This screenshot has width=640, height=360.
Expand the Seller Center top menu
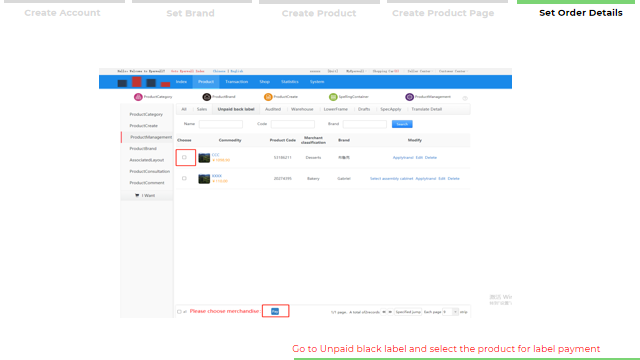coord(420,71)
